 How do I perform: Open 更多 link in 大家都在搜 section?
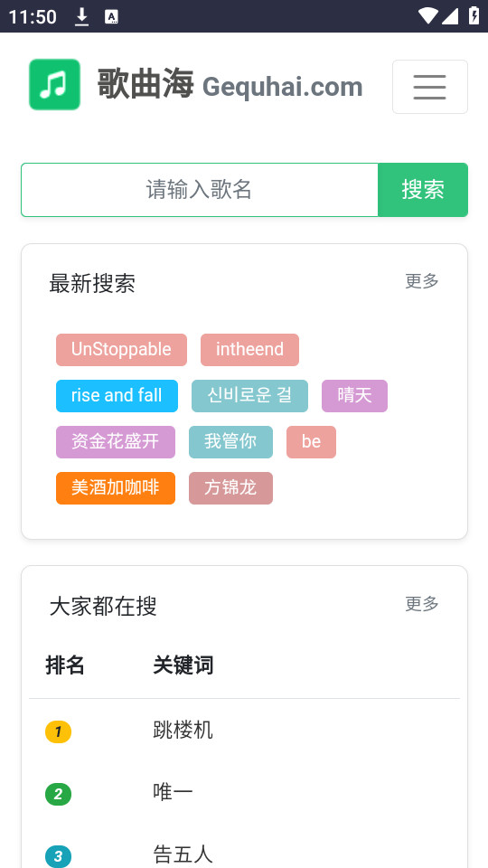(x=422, y=604)
